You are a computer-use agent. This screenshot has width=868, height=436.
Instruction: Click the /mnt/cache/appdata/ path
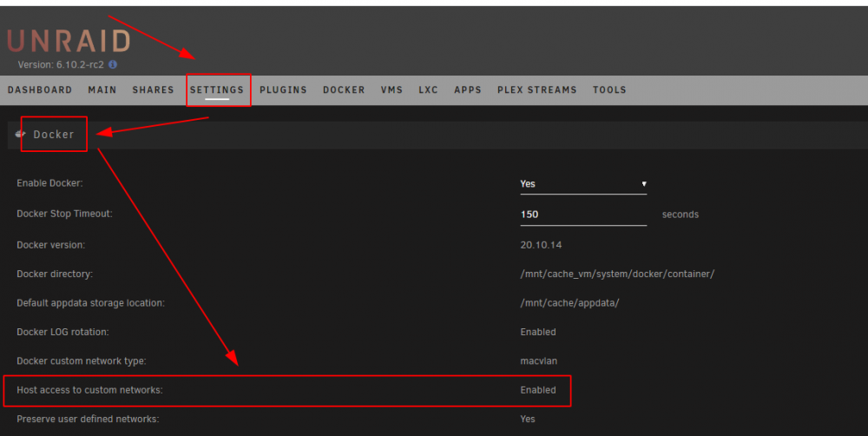[569, 303]
